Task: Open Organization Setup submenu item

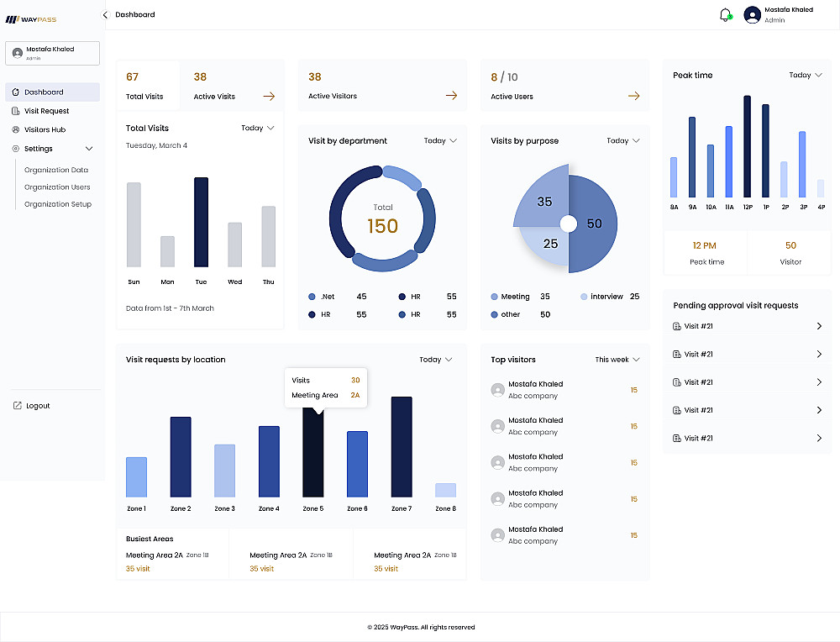Action: coord(58,204)
